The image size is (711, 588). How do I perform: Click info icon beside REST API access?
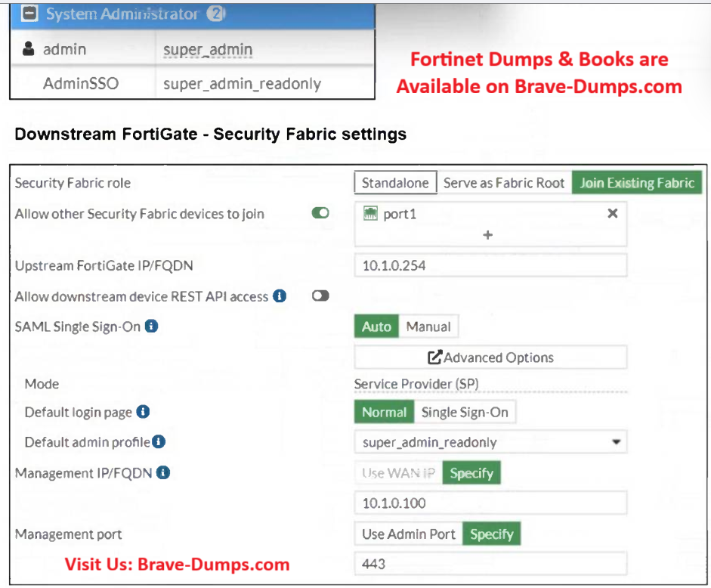pyautogui.click(x=280, y=296)
